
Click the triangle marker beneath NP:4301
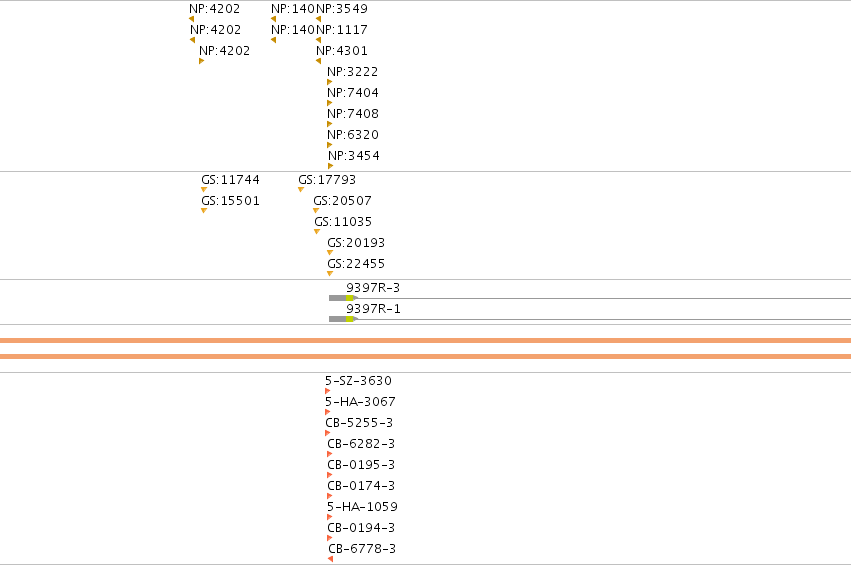319,61
